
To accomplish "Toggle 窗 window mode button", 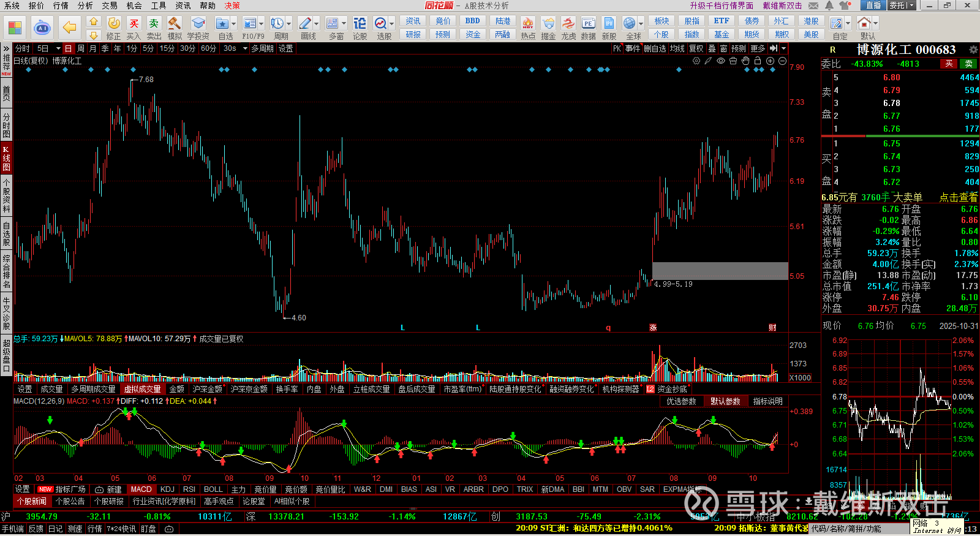I will (x=724, y=48).
